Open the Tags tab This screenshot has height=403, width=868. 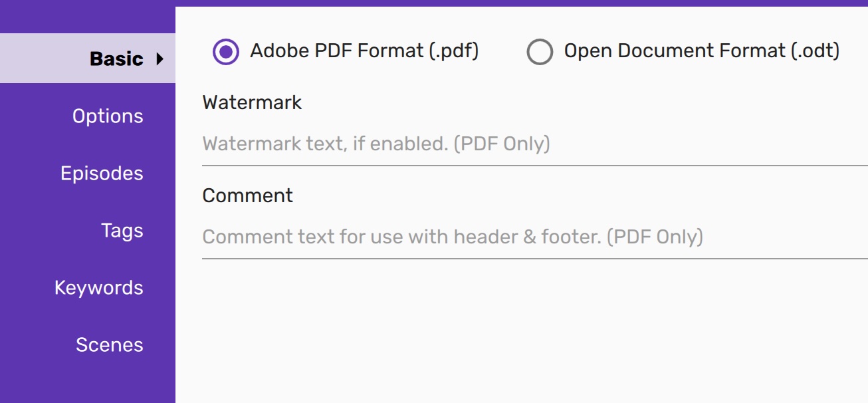(122, 231)
